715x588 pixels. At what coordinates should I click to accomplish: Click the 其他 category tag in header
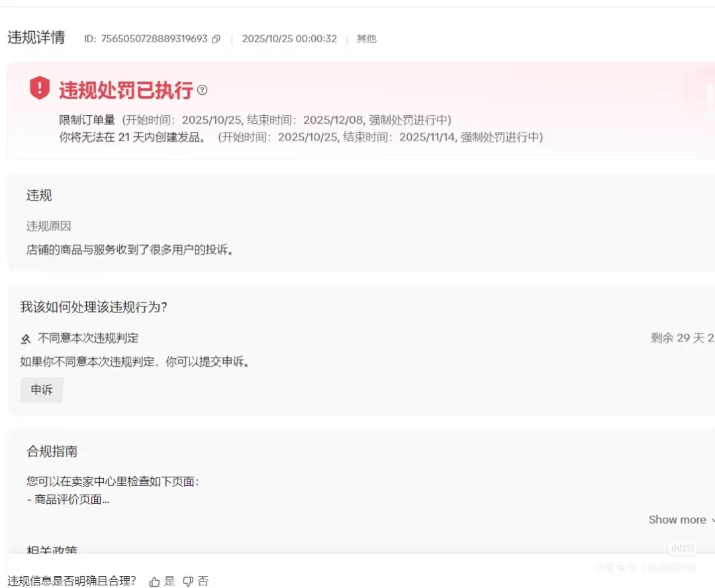(x=366, y=39)
